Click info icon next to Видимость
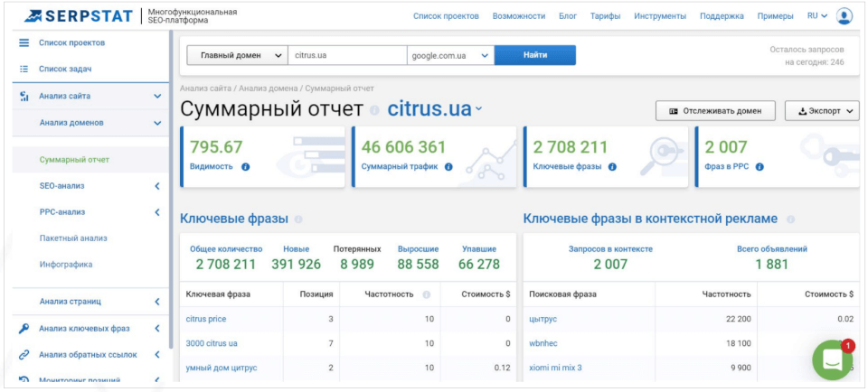This screenshot has width=868, height=392. 246,166
